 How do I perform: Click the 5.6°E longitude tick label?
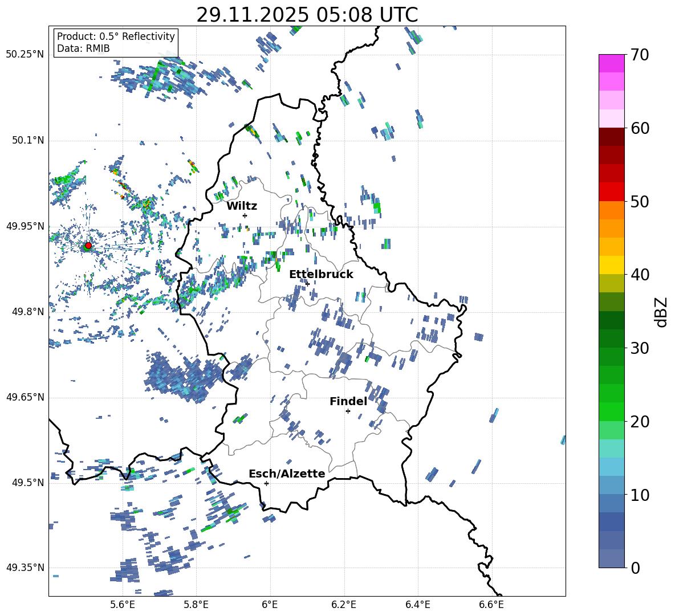pyautogui.click(x=123, y=605)
